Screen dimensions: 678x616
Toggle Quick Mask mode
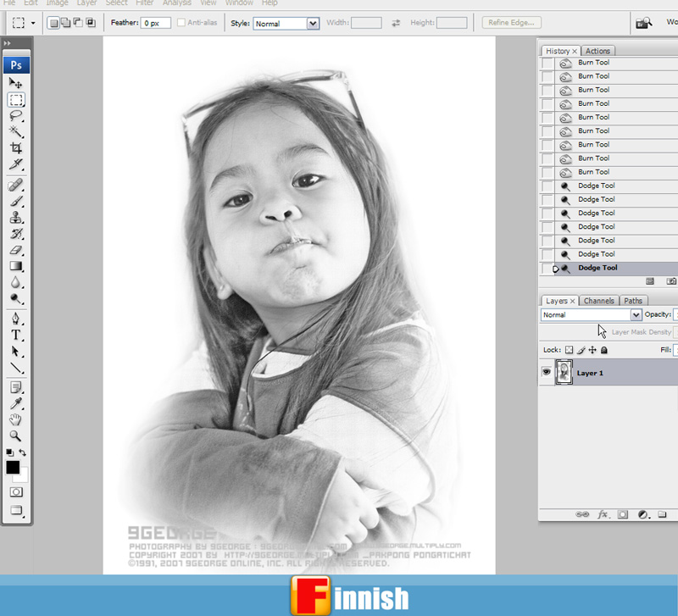pyautogui.click(x=16, y=492)
